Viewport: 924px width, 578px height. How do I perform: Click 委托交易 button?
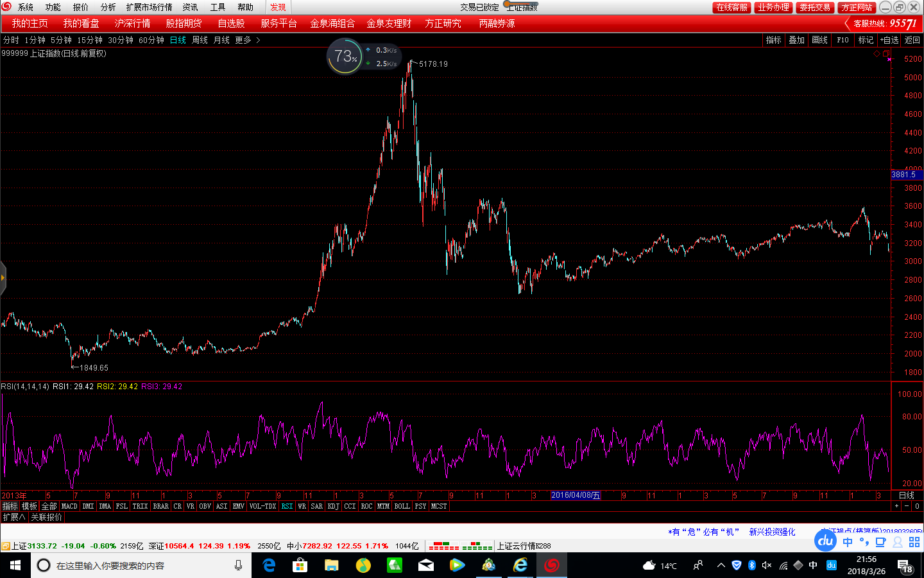pos(815,7)
